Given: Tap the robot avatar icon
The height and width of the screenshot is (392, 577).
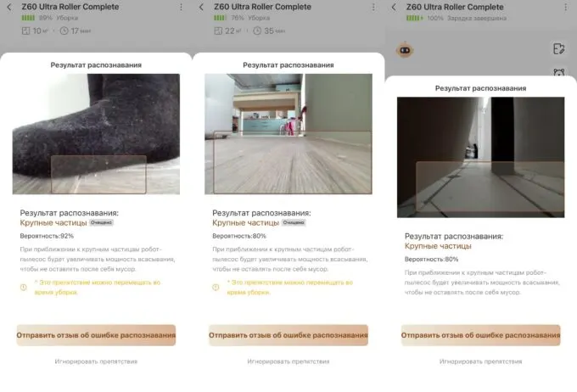Looking at the screenshot, I should (x=405, y=50).
